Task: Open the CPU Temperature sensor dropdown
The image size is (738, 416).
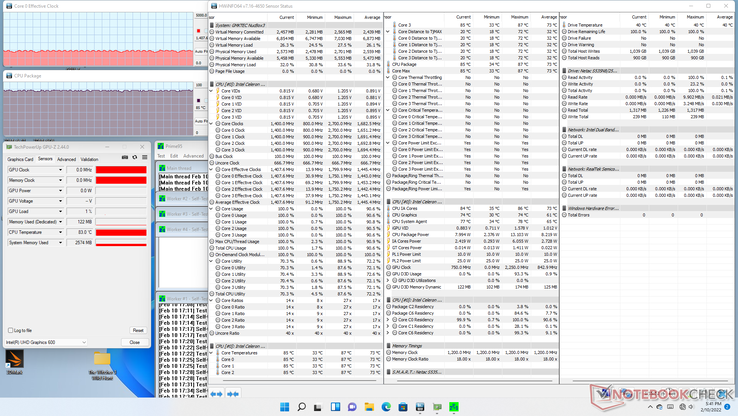Action: click(x=60, y=232)
